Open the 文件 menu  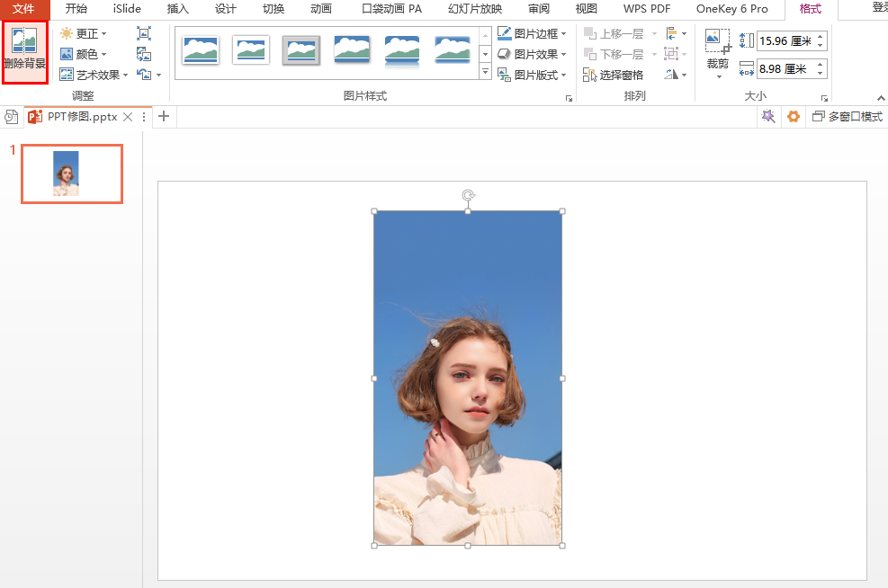[24, 9]
